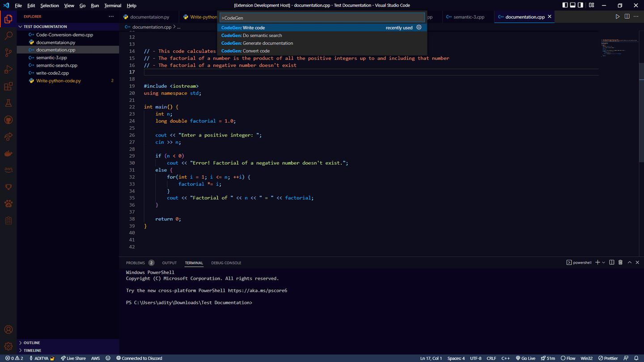Change the UTF-8 file encoding
This screenshot has height=362, width=644.
click(x=476, y=358)
